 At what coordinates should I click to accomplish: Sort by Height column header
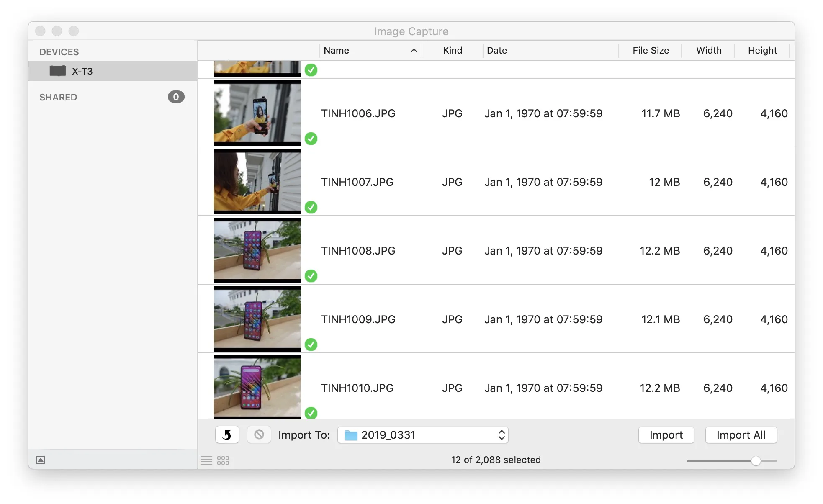click(762, 51)
